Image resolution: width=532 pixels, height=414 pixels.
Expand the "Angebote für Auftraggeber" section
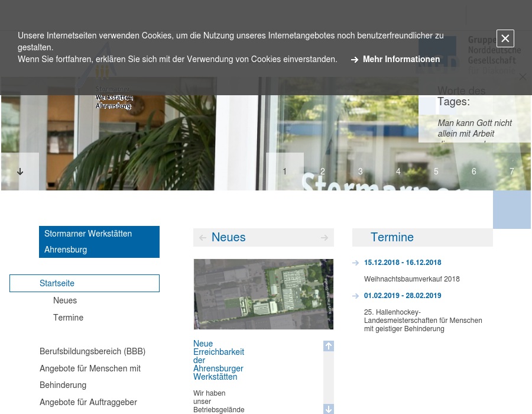(89, 402)
